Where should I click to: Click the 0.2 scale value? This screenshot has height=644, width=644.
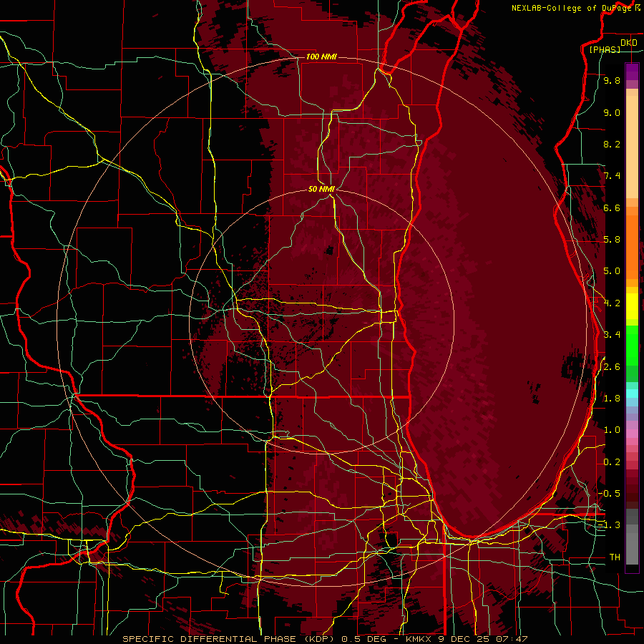[612, 462]
